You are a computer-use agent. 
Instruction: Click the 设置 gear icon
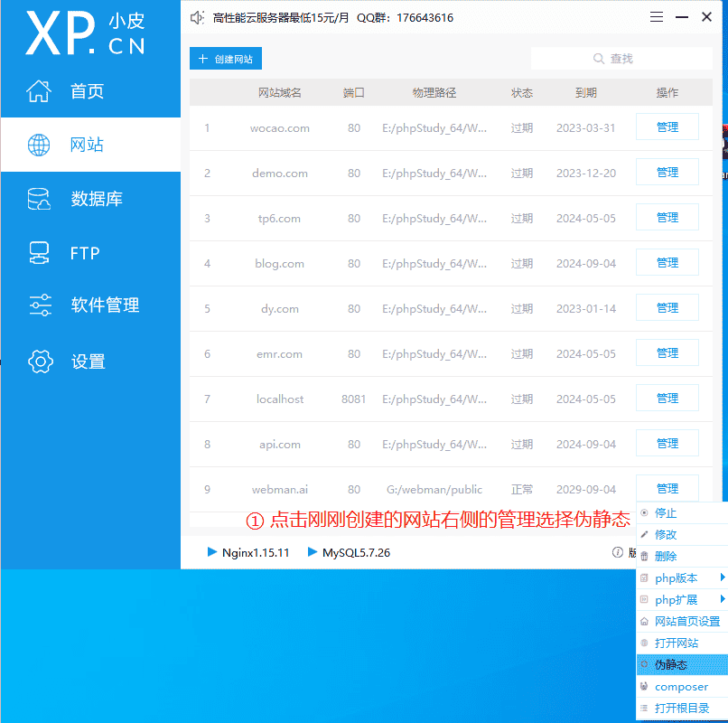[40, 361]
